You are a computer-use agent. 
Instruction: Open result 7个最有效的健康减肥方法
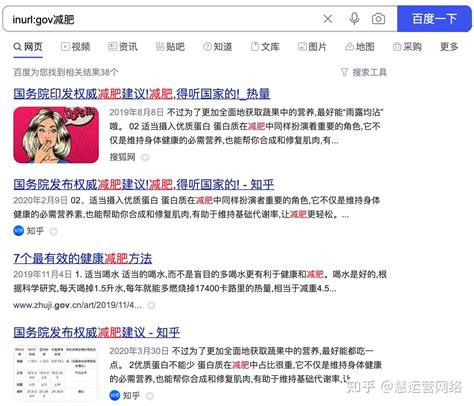(x=83, y=258)
